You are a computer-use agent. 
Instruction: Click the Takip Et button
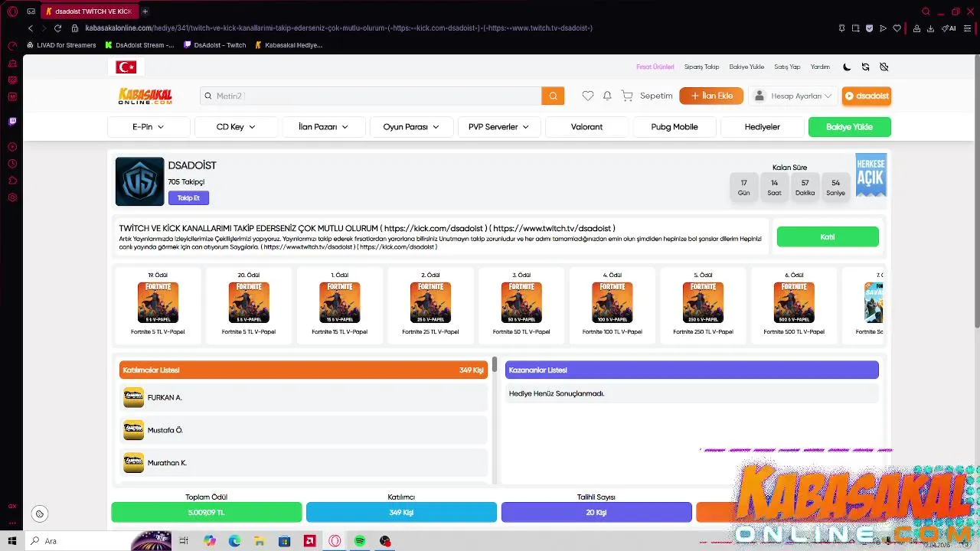tap(188, 198)
